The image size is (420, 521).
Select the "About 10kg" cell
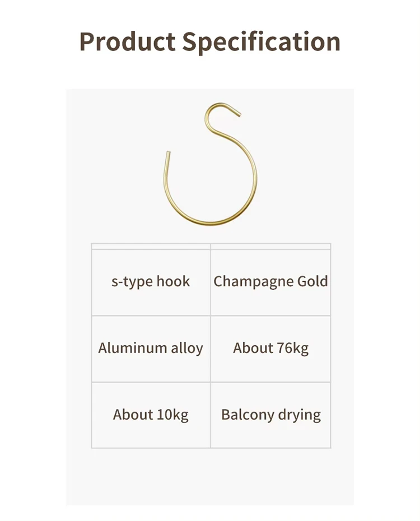tap(151, 415)
